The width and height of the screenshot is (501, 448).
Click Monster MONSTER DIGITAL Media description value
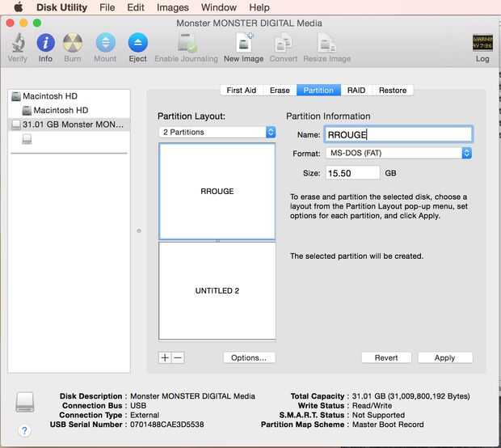click(x=192, y=396)
